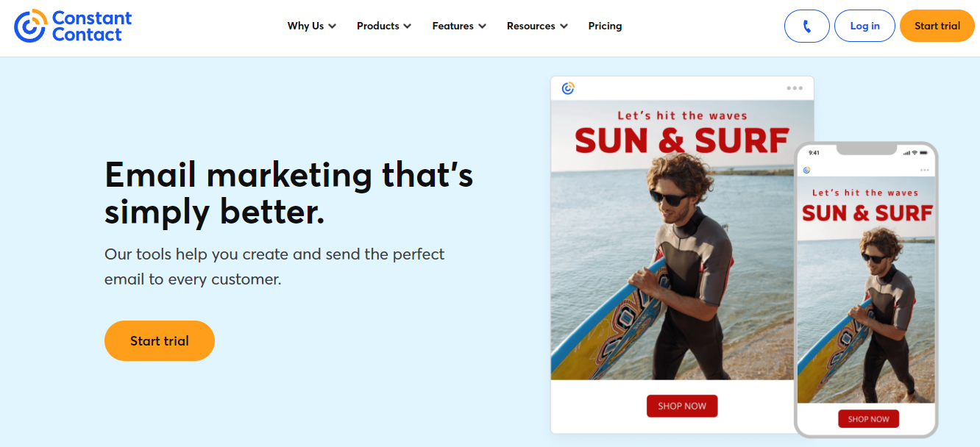Click the small logo in desktop email preview
Screen dimensions: 980x447
click(568, 88)
